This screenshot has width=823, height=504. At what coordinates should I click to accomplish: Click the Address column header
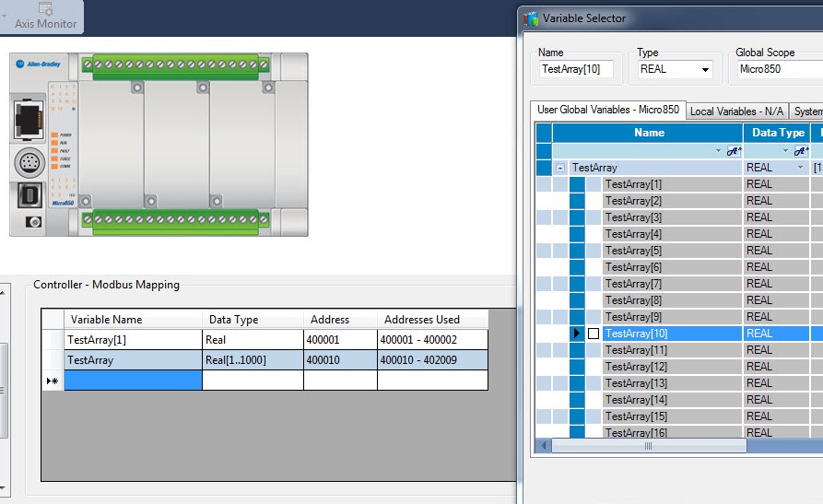coord(340,319)
